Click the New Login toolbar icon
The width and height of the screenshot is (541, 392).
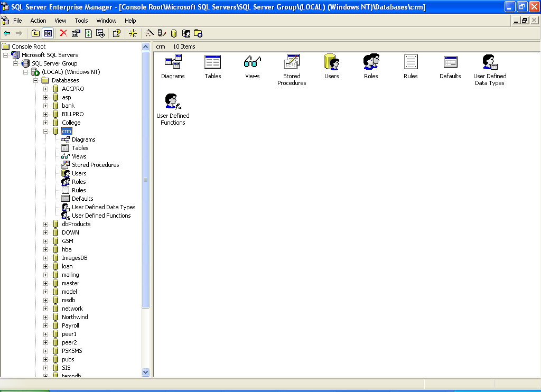click(186, 33)
